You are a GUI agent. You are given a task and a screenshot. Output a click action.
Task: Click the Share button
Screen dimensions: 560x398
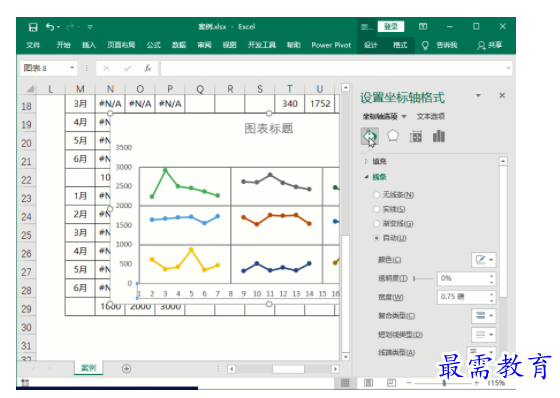tap(490, 45)
